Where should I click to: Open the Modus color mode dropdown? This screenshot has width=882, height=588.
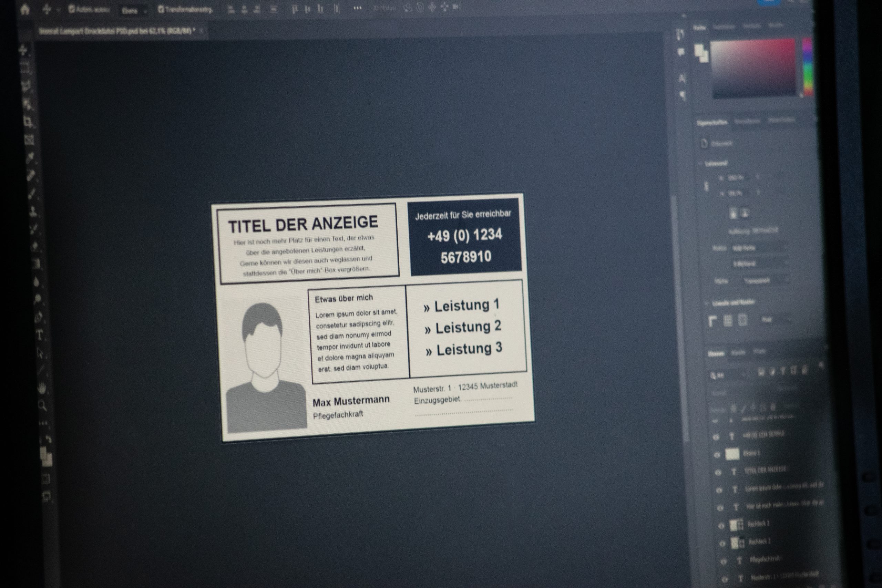(x=759, y=248)
